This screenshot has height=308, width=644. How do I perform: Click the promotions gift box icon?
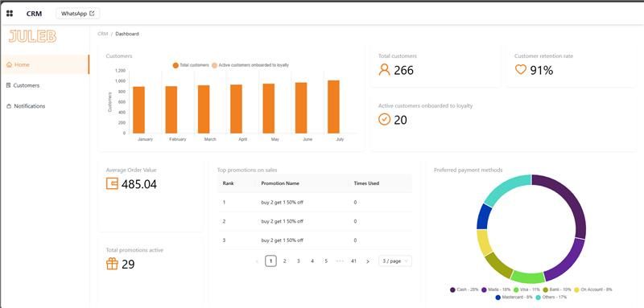pos(112,263)
